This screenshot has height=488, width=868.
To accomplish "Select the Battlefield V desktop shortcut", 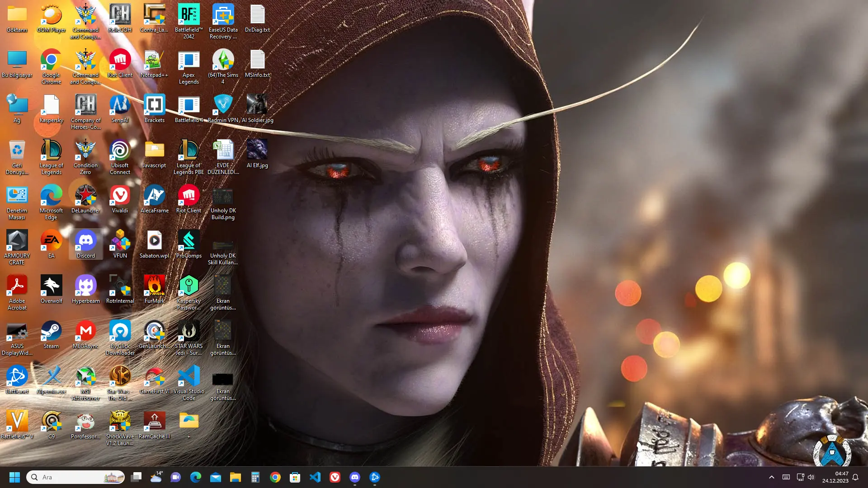I will [17, 425].
